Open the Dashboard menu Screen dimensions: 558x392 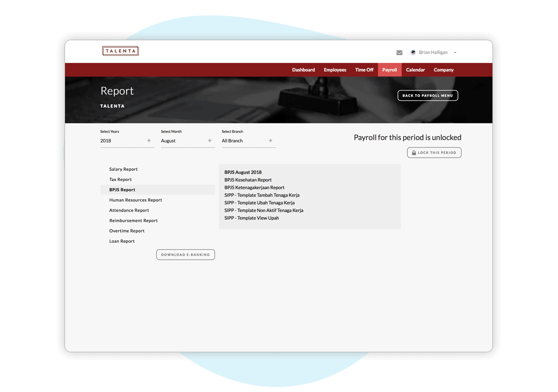click(303, 70)
